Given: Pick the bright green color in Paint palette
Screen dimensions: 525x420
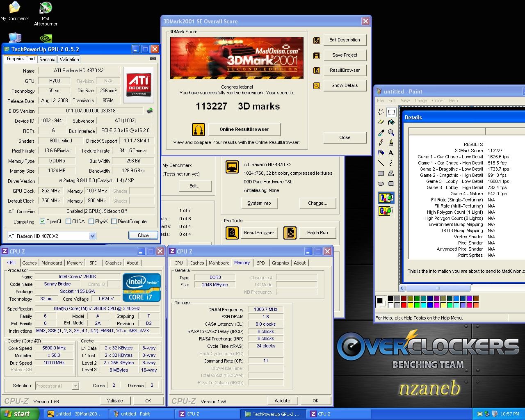Looking at the screenshot, I should tap(417, 305).
